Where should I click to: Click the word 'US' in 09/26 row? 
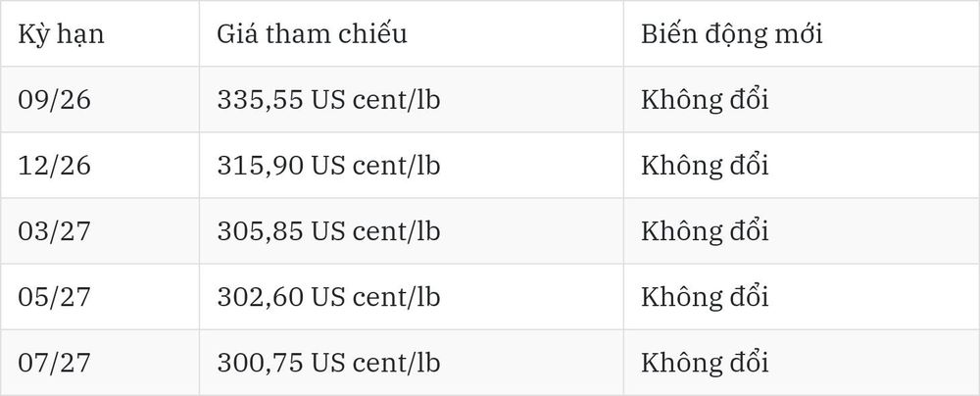[328, 100]
